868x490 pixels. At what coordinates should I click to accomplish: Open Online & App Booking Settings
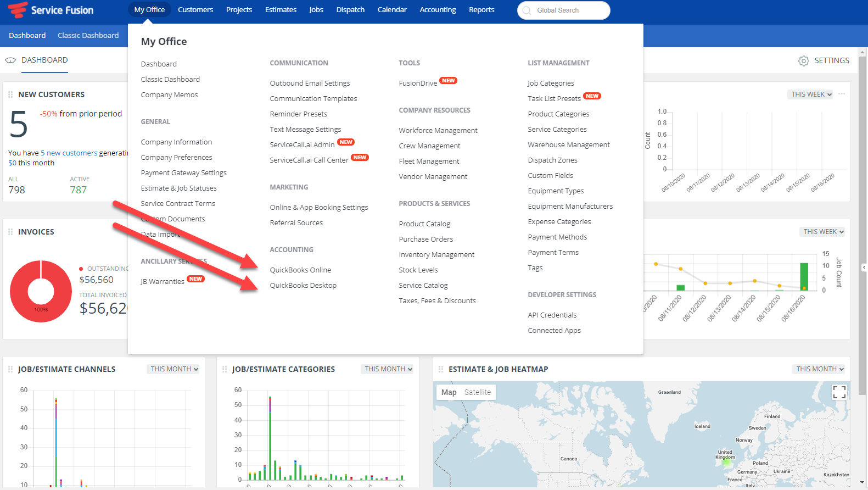click(319, 208)
